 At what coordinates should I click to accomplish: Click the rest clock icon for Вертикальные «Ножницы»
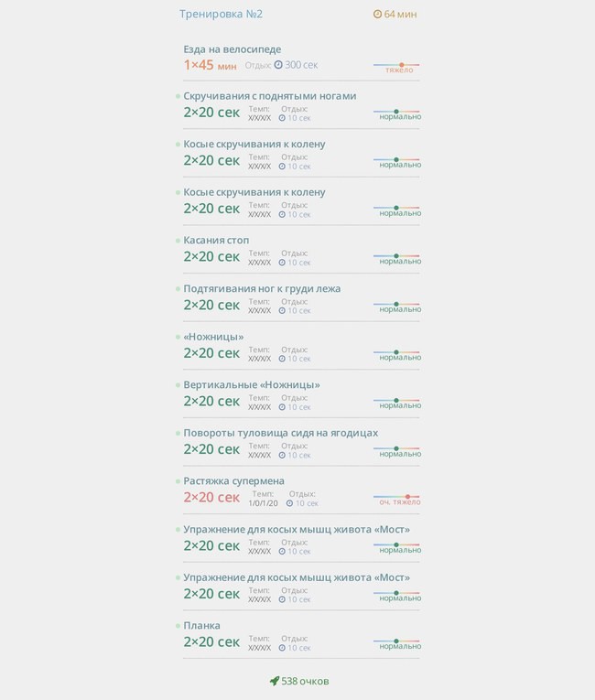click(x=282, y=407)
